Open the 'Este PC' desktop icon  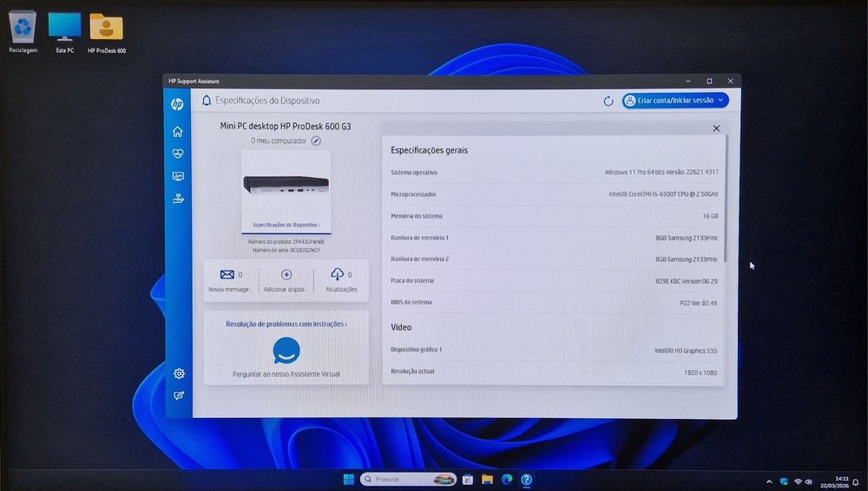tap(64, 32)
